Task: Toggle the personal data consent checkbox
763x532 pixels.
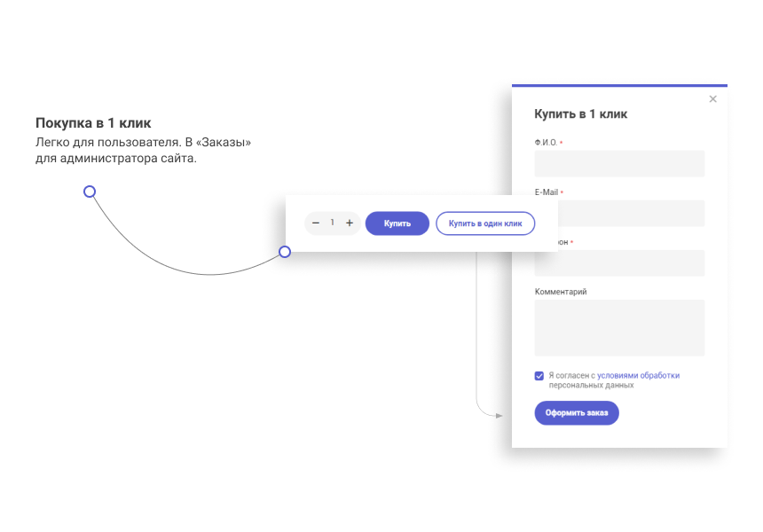Action: (x=539, y=376)
